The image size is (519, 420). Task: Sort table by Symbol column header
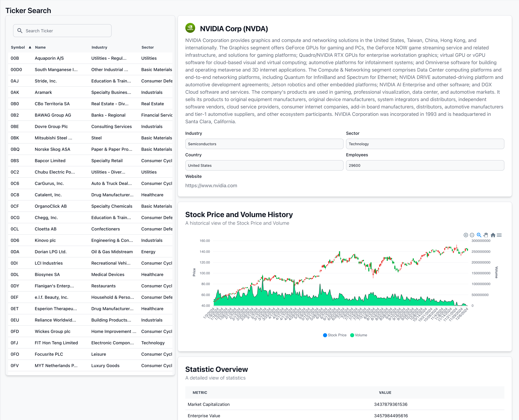click(x=18, y=47)
